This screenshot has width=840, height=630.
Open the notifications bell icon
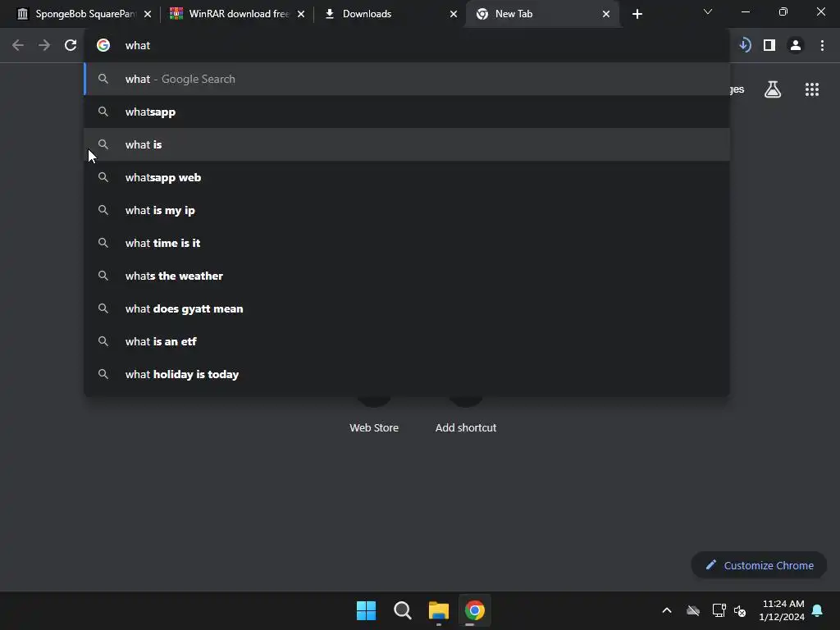pos(818,610)
